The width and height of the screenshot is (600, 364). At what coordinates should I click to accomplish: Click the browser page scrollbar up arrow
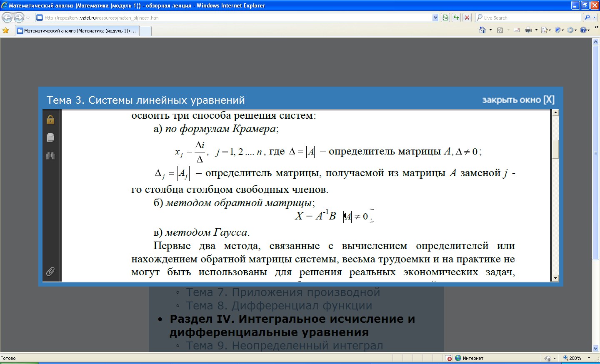pos(595,41)
